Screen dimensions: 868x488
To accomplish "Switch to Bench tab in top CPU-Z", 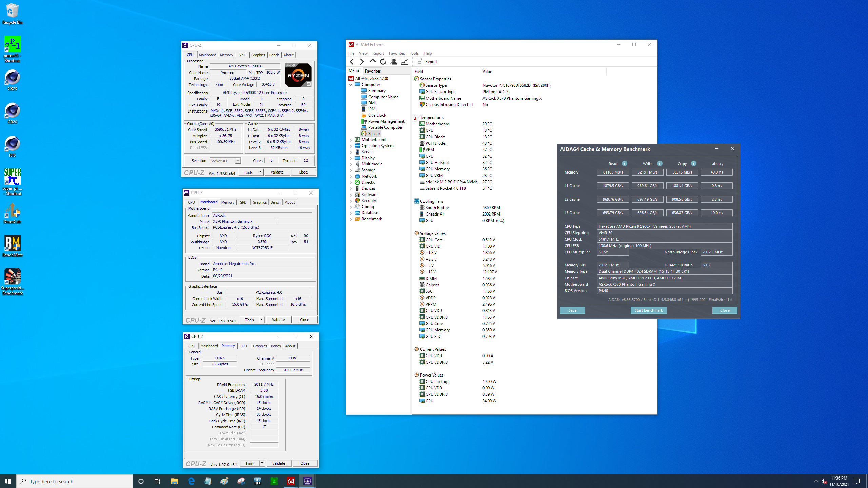I will [x=274, y=55].
